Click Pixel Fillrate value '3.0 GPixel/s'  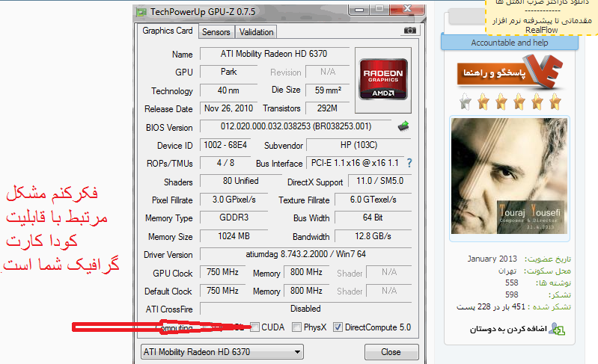click(x=234, y=200)
